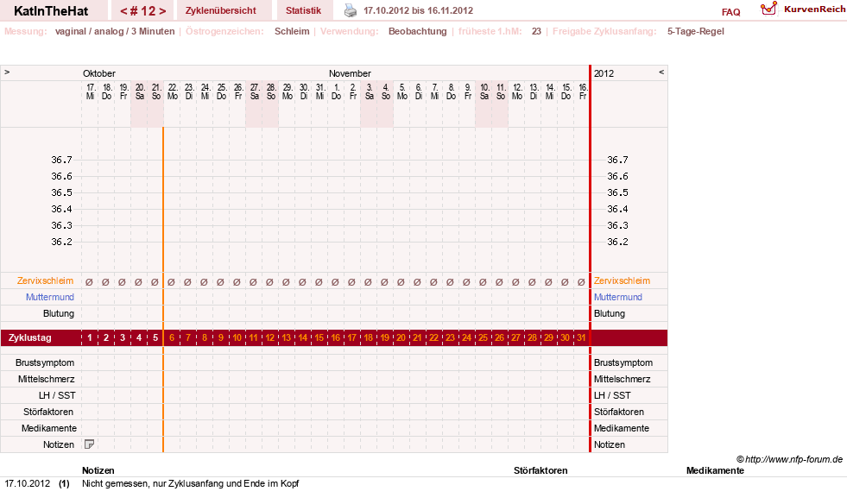Select cycle day 5 cell
The height and width of the screenshot is (504, 847).
click(155, 337)
